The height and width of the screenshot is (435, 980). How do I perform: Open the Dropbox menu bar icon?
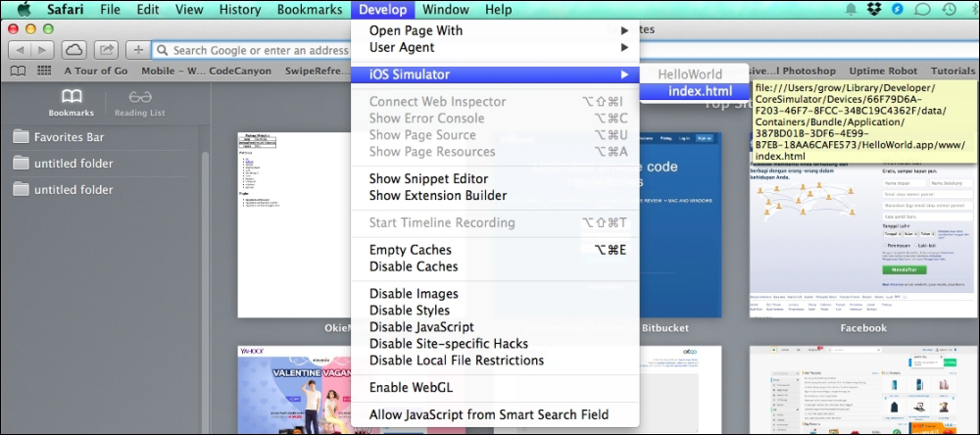(874, 10)
